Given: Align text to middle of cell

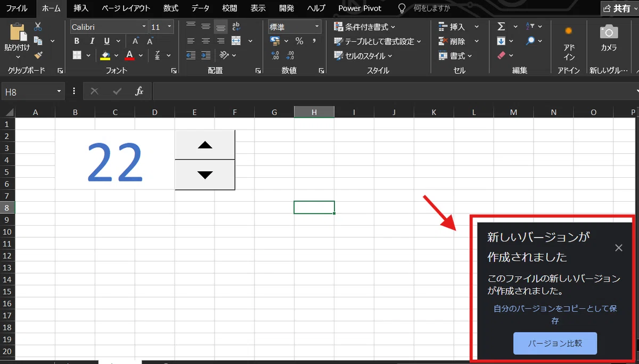Looking at the screenshot, I should 206,27.
